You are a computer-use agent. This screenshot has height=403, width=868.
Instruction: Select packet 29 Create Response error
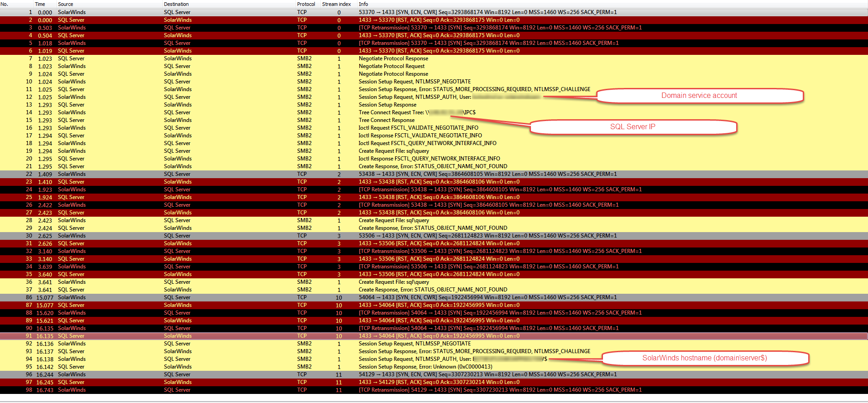(434, 228)
